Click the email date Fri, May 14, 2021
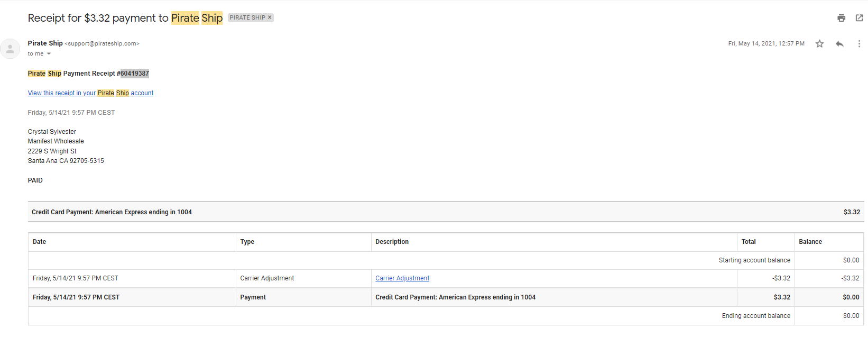The image size is (868, 337). click(x=766, y=44)
